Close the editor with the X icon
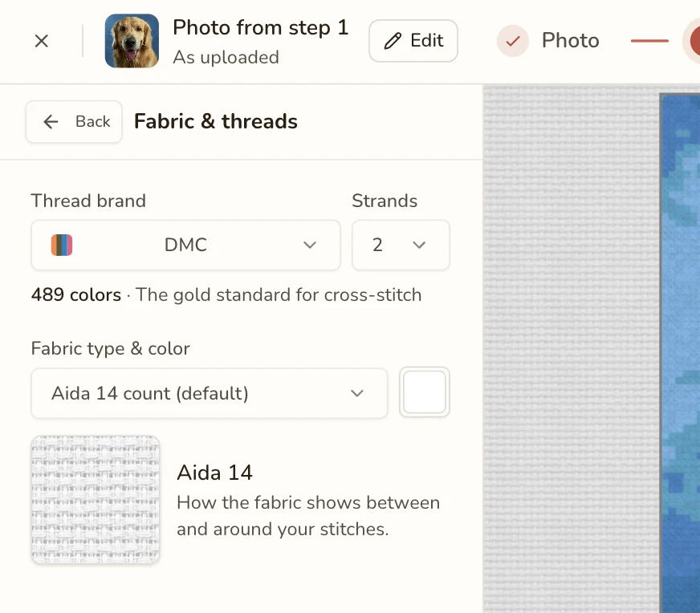Image resolution: width=700 pixels, height=613 pixels. point(42,41)
